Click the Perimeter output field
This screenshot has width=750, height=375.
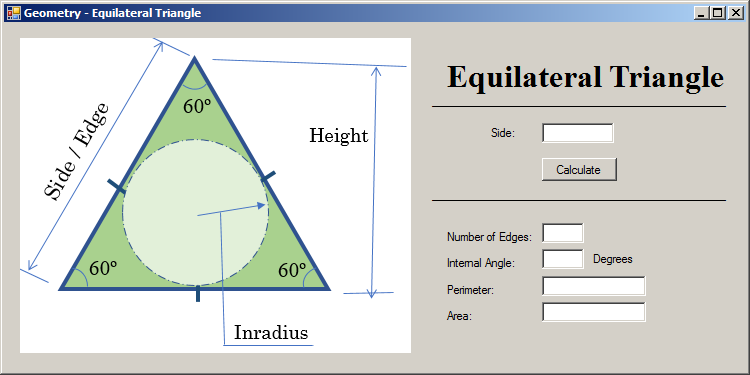point(594,286)
